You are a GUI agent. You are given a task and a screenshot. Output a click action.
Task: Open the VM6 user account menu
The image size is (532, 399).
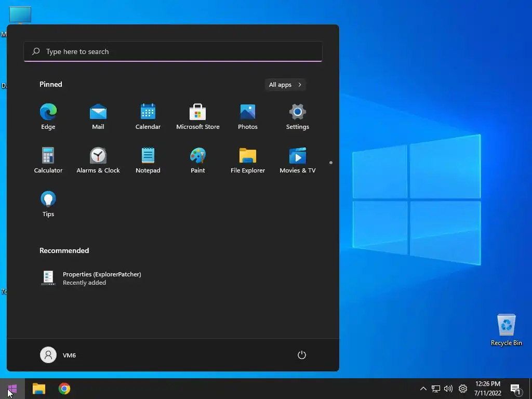coord(58,355)
